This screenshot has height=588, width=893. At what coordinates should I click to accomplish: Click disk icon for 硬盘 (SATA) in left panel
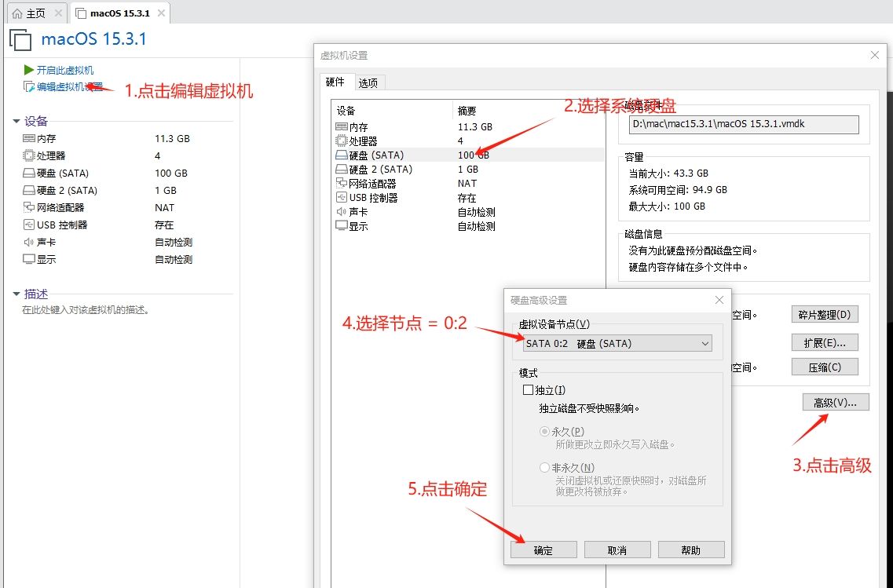28,173
